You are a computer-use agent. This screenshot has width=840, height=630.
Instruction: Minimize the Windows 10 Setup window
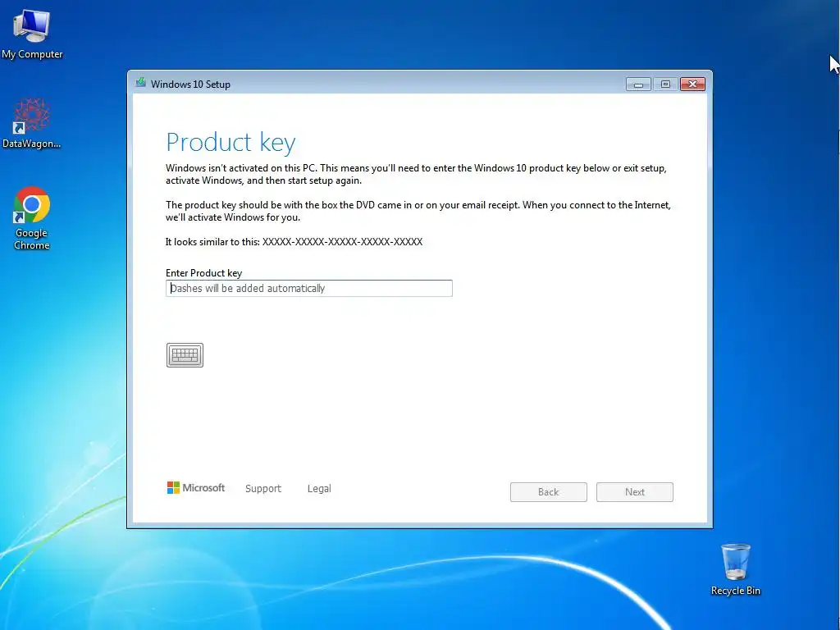pos(638,84)
